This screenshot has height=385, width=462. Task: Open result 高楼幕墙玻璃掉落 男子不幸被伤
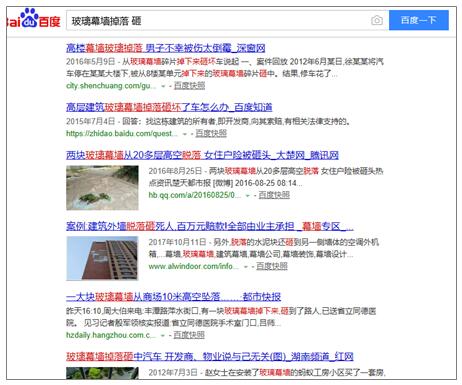coord(166,48)
